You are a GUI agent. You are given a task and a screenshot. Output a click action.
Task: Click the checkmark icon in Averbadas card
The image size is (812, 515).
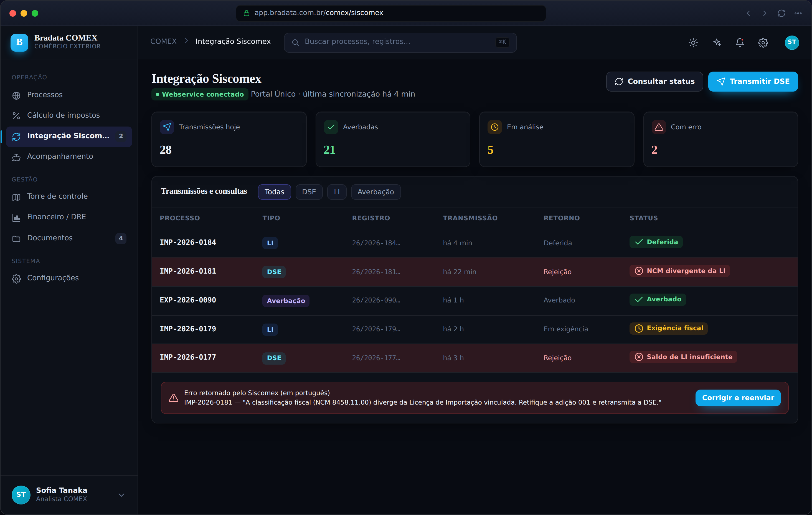pos(331,127)
